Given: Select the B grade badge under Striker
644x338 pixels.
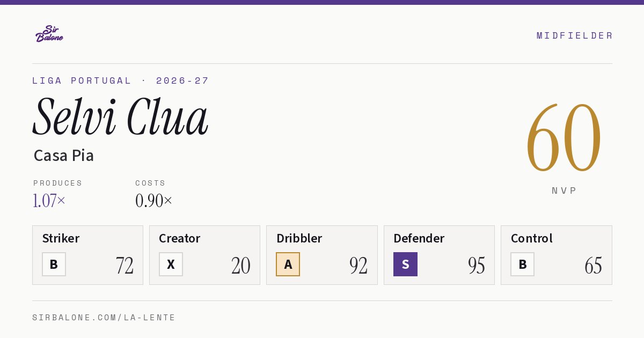Looking at the screenshot, I should 54,264.
